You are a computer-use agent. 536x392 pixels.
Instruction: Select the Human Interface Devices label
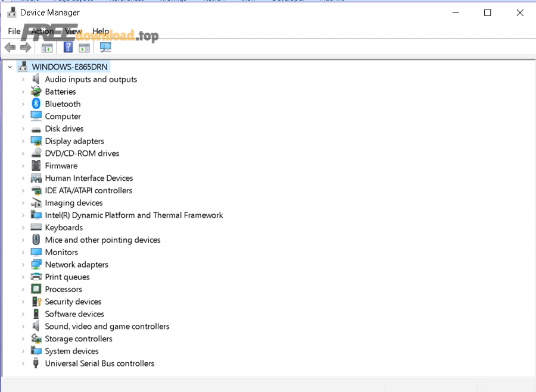coord(89,178)
